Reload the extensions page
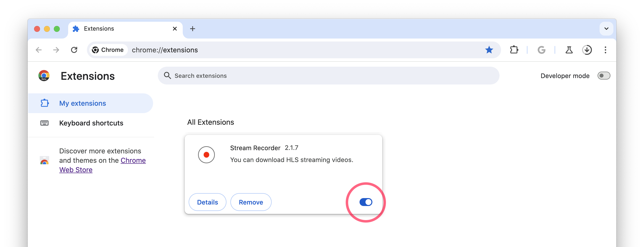The image size is (644, 247). point(74,50)
